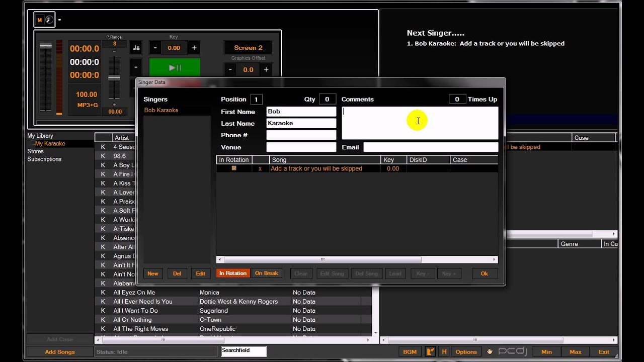Select My Karaoke in the library tree

[50, 144]
